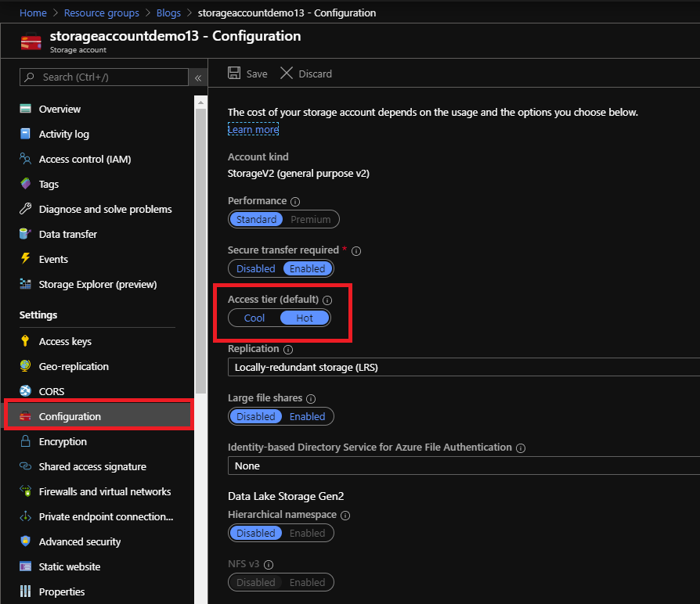View Geo-replication status
This screenshot has width=700, height=604.
coord(73,366)
